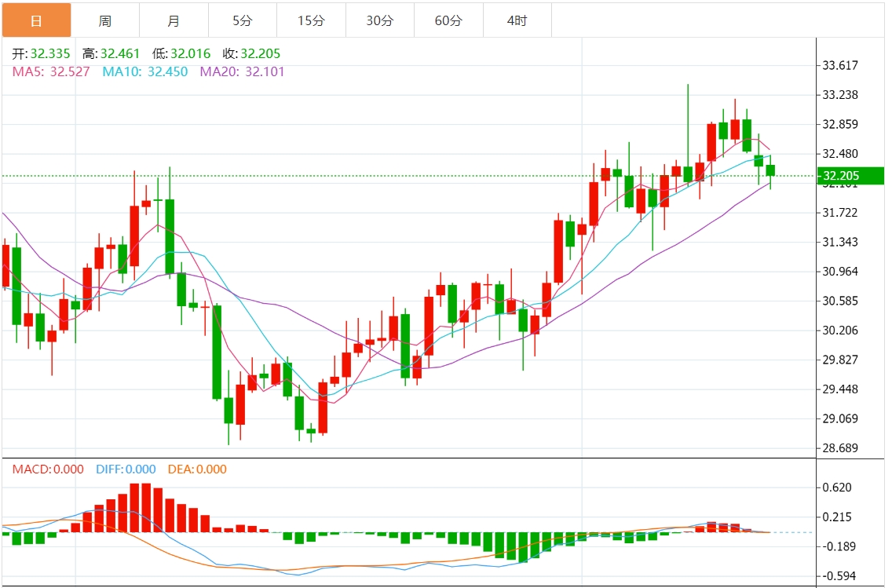Click the MA20: 32.101 indicator label
The image size is (892, 588).
coord(243,71)
